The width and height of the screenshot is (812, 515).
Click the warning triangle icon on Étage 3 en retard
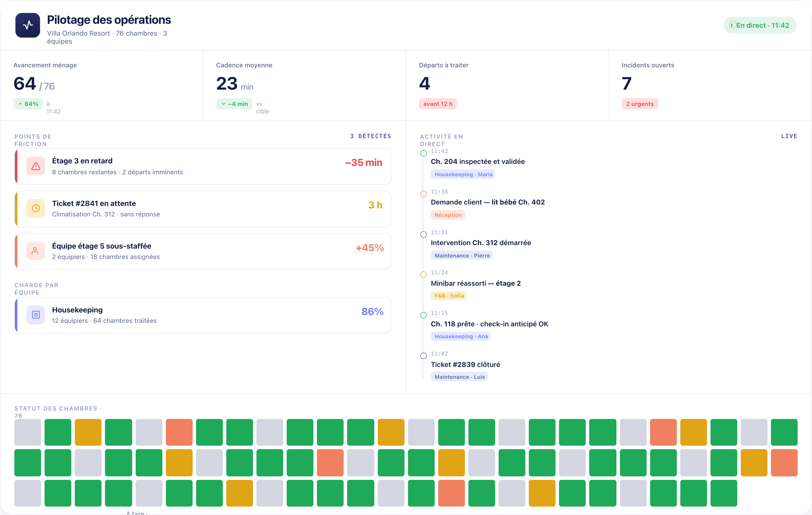(x=36, y=166)
